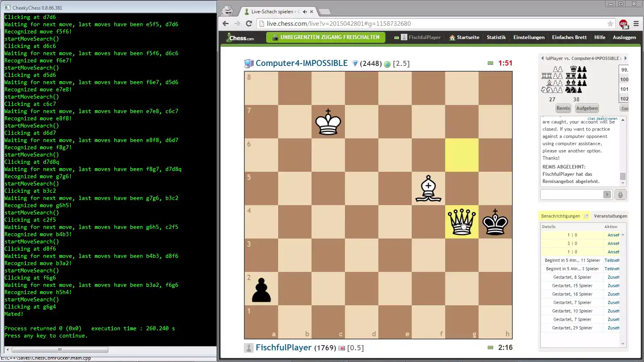
Task: Click the white bishop on f5
Action: pyautogui.click(x=428, y=188)
